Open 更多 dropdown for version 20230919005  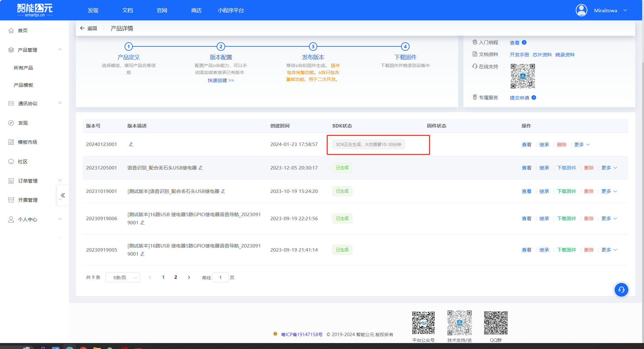609,250
